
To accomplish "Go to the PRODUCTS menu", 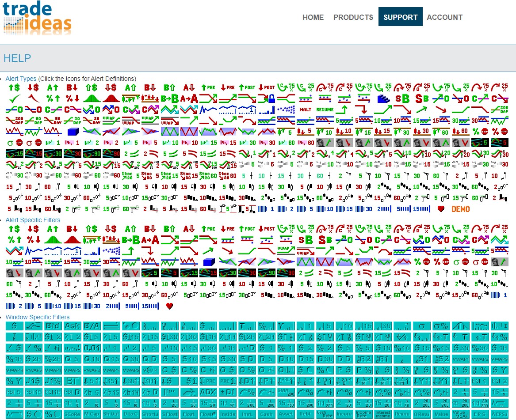I will [x=353, y=17].
